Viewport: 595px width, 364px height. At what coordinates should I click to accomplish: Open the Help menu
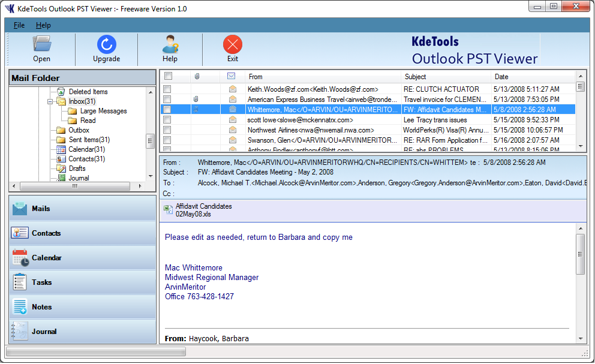click(43, 25)
